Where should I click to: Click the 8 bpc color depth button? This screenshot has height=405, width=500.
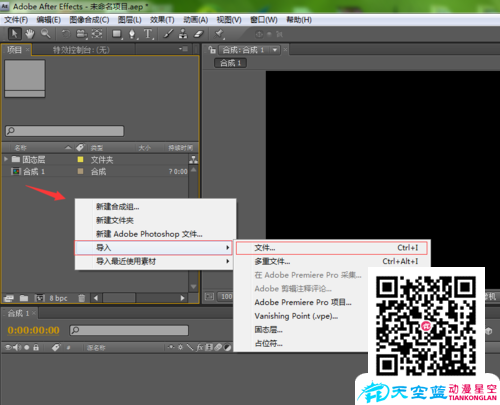coord(58,298)
